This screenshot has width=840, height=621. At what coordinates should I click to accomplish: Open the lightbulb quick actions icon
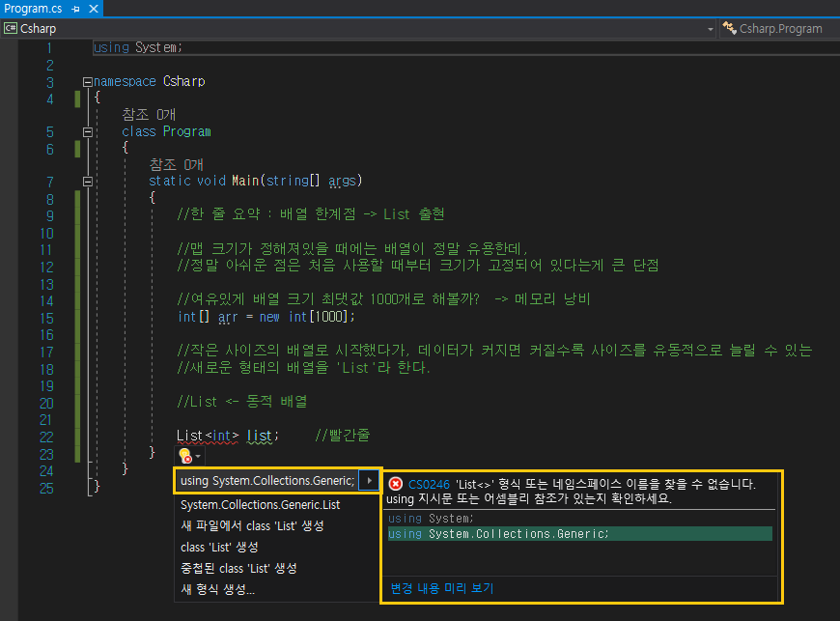[x=185, y=456]
